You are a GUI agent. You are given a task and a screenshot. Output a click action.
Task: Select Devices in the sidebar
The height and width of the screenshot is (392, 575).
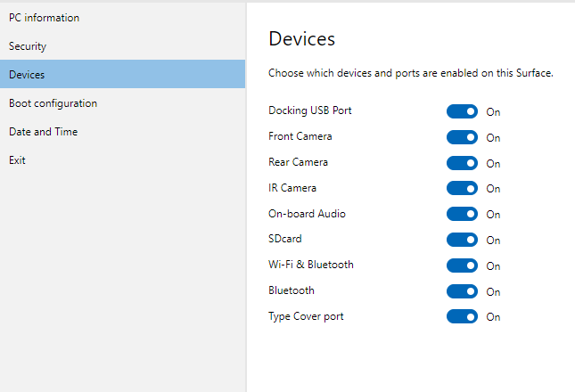(x=27, y=75)
